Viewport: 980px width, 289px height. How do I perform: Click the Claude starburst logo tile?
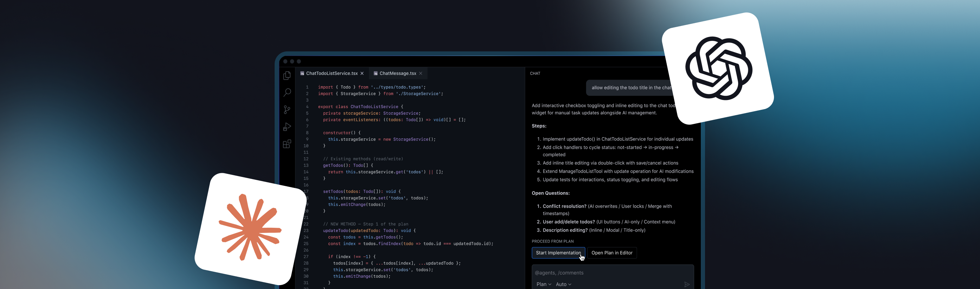coord(250,229)
